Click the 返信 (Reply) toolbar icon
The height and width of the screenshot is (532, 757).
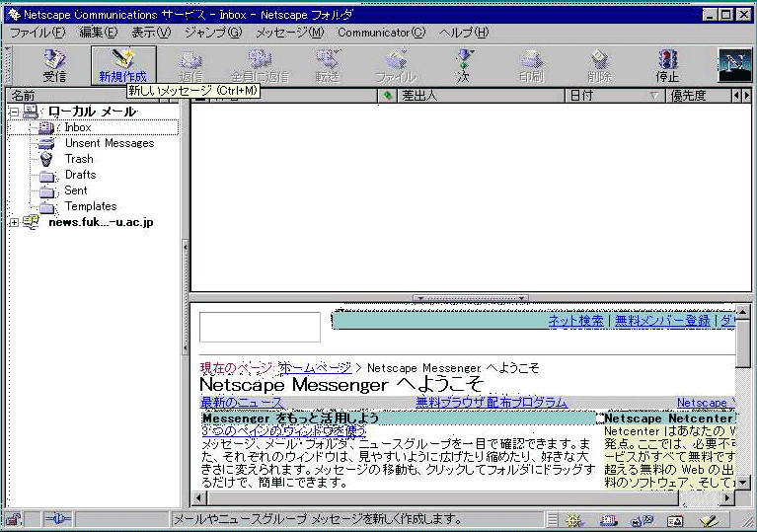pos(191,66)
